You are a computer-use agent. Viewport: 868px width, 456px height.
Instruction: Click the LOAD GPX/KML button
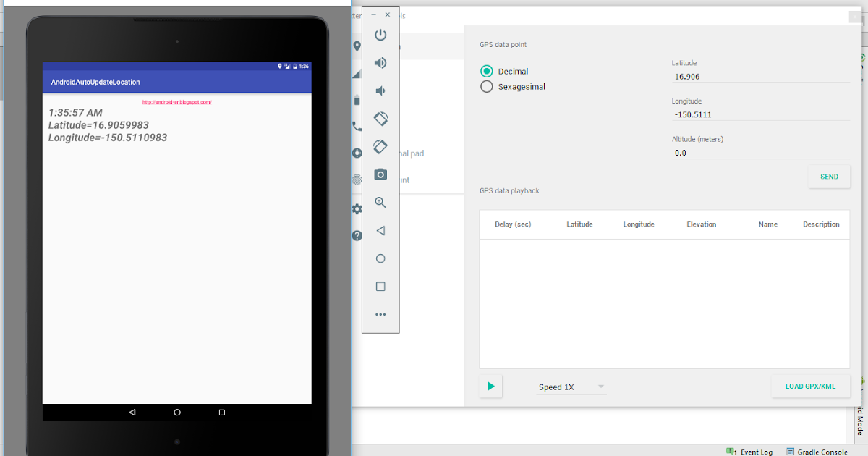pyautogui.click(x=810, y=386)
